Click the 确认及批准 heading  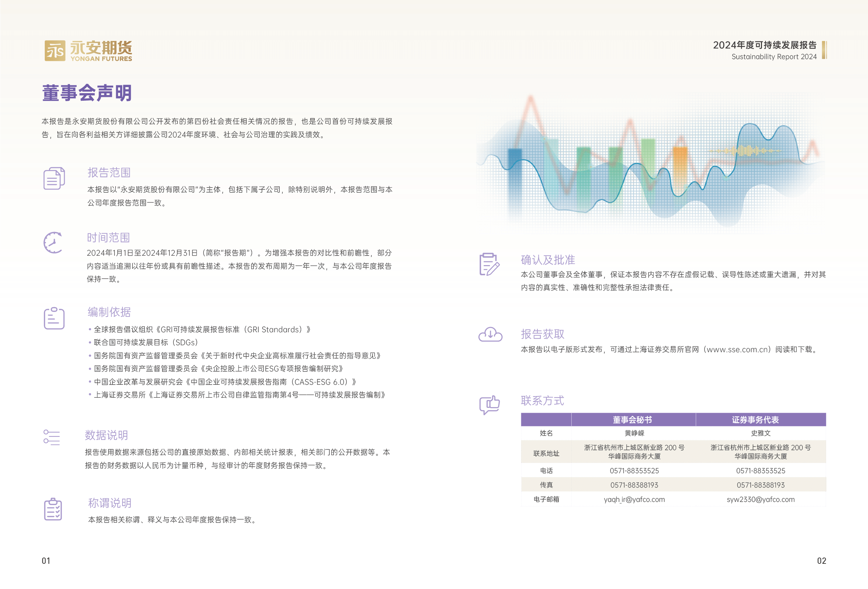[548, 260]
